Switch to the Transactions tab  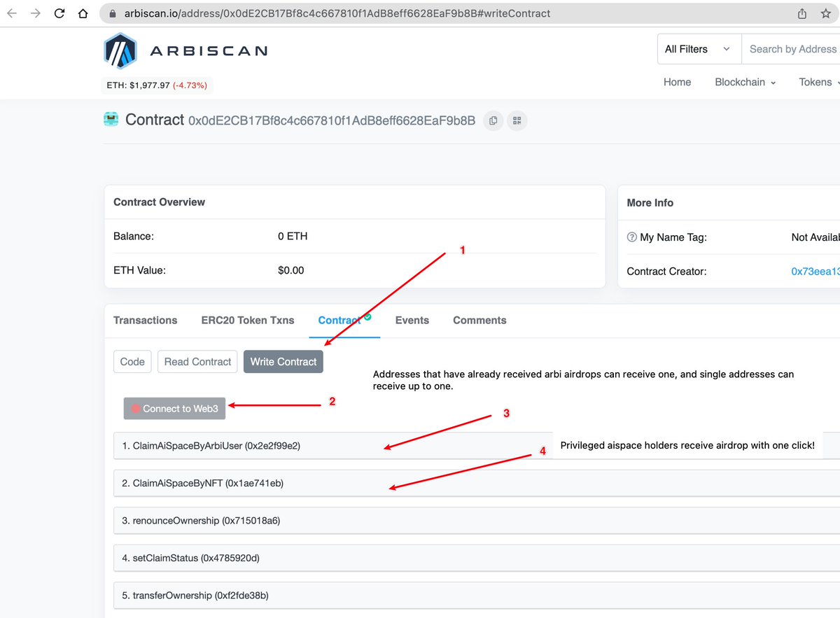click(x=146, y=320)
